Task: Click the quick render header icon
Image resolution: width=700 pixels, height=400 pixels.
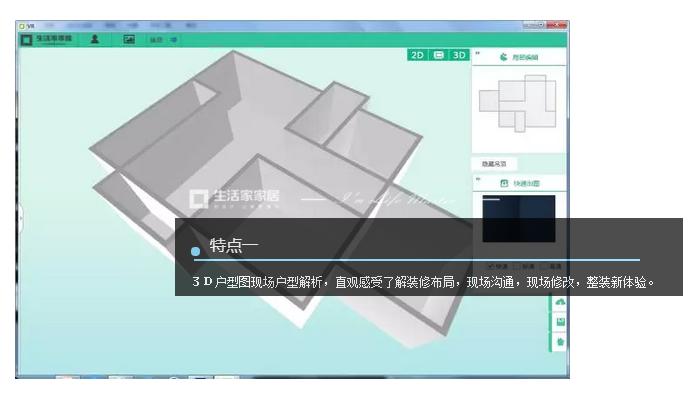Action: click(503, 184)
